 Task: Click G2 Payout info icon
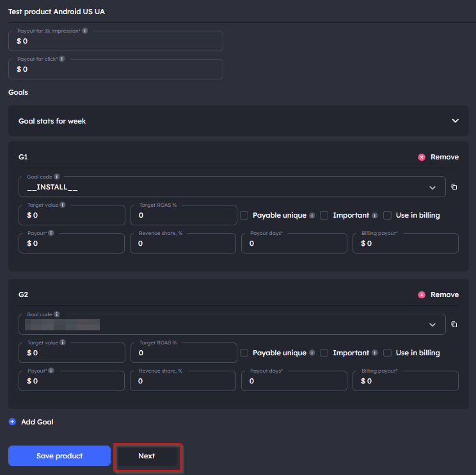tap(51, 371)
